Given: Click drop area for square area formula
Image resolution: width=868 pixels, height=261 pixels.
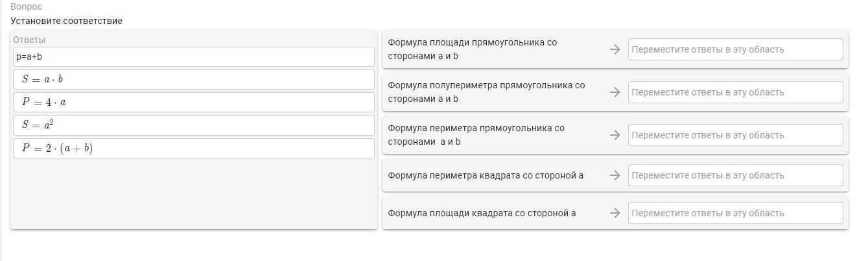Looking at the screenshot, I should tap(735, 213).
